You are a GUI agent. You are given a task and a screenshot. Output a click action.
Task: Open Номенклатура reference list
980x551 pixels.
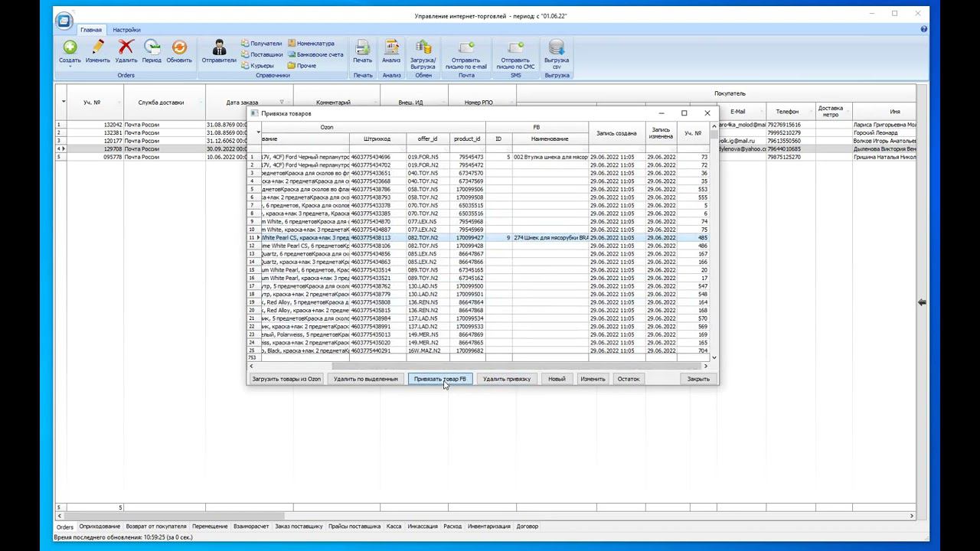click(x=310, y=44)
